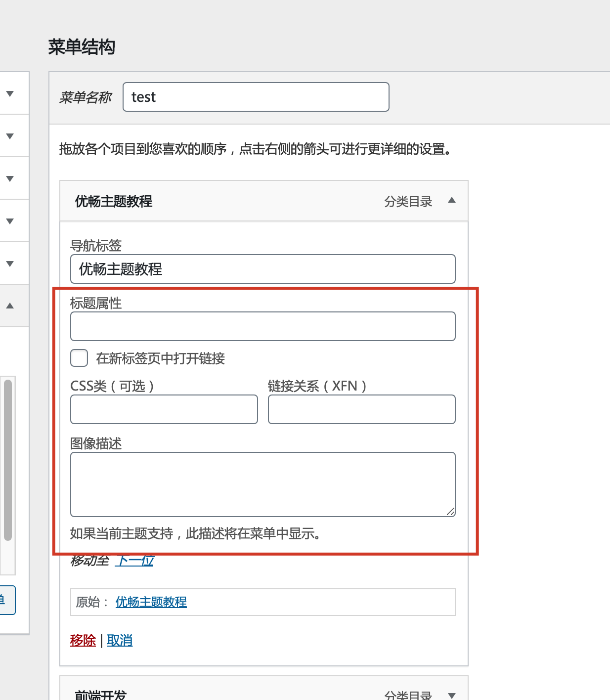The width and height of the screenshot is (610, 700).
Task: Expand the fifth collapsed left sidebar panel
Action: pos(10,264)
